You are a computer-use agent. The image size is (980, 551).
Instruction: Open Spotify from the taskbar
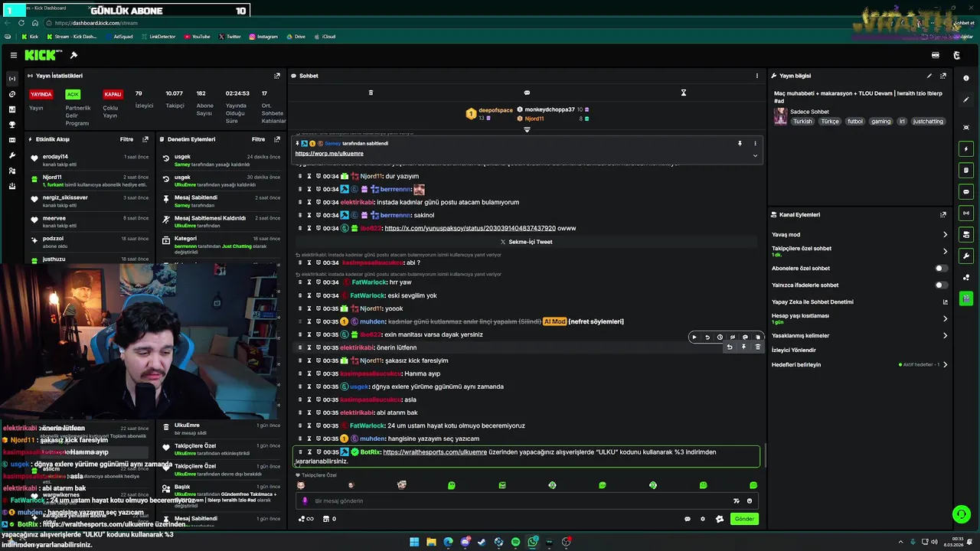[x=515, y=542]
